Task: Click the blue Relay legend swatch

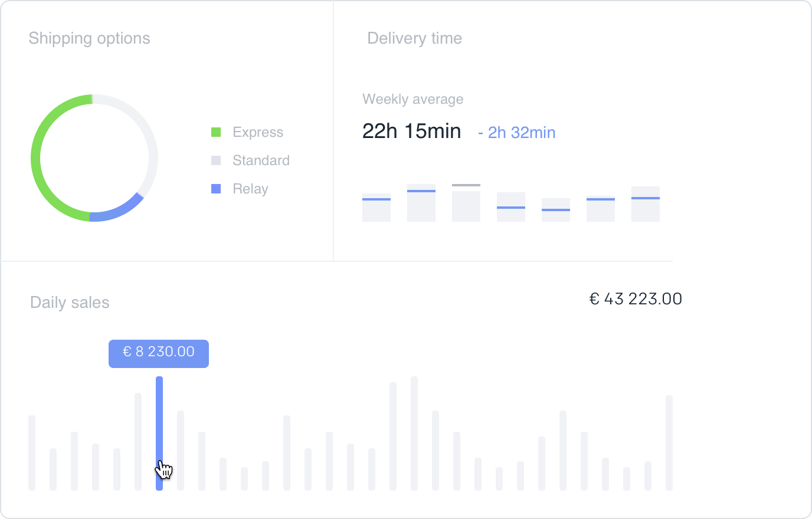Action: (x=216, y=189)
